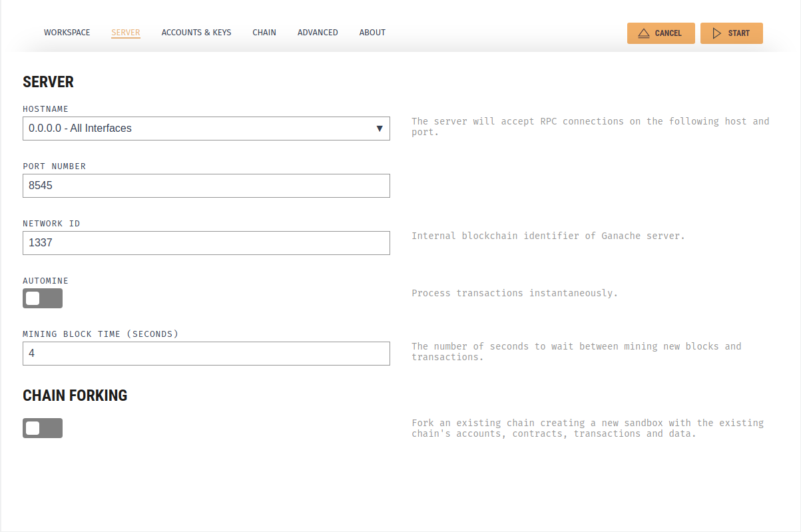Click the 'NETWORK ID' label
Image resolution: width=801 pixels, height=532 pixels.
click(51, 224)
